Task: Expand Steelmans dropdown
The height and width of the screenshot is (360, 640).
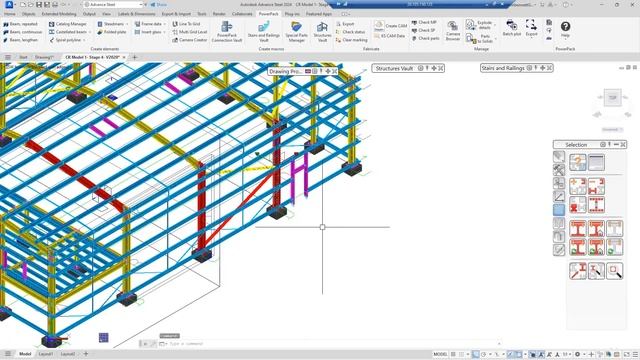Action: coord(127,24)
